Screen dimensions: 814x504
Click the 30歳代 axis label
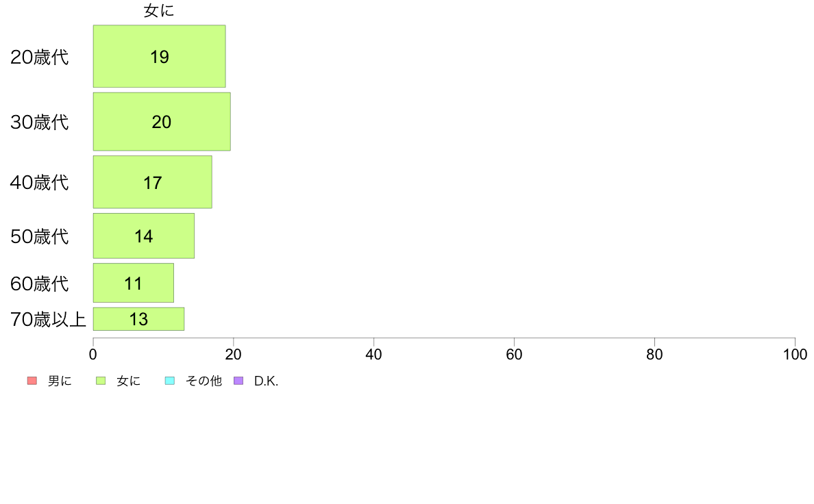pos(40,122)
